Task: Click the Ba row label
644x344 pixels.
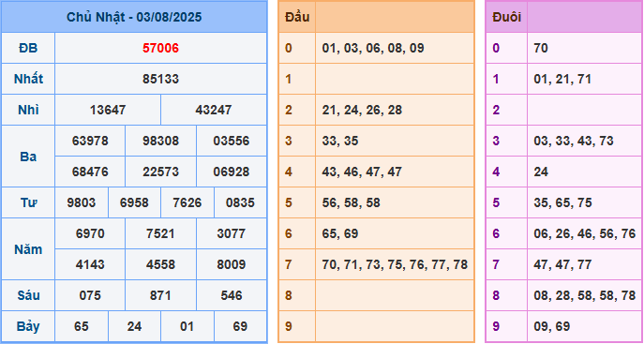Action: click(x=28, y=157)
